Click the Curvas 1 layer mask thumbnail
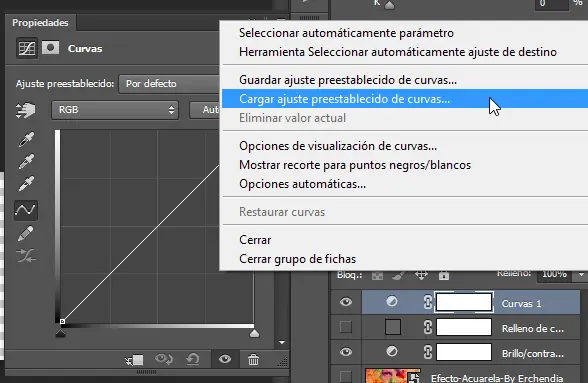 [x=464, y=302]
